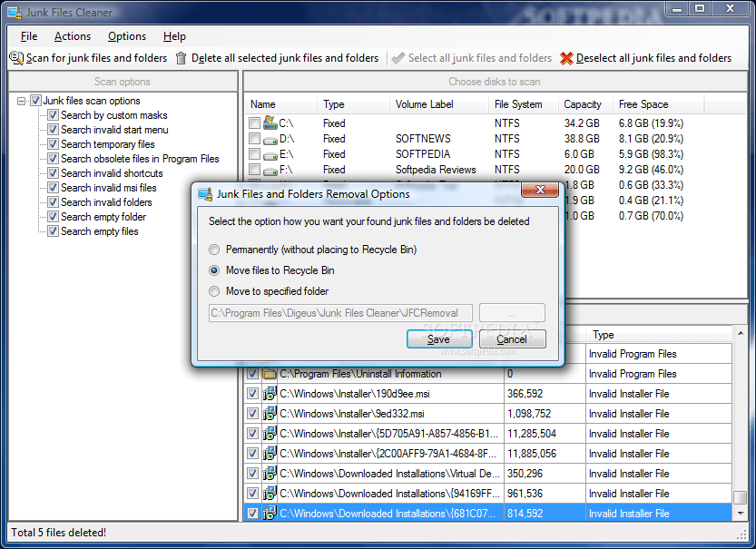Open the Options menu

click(x=126, y=36)
